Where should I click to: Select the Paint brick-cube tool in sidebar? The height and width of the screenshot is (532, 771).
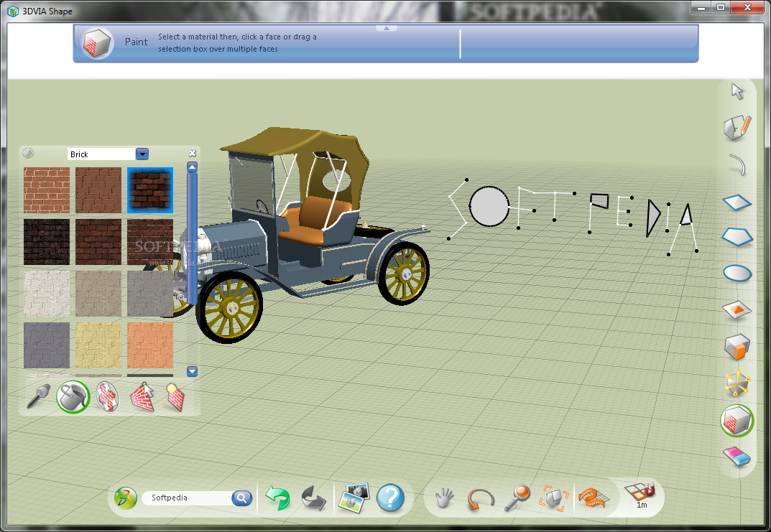[737, 421]
